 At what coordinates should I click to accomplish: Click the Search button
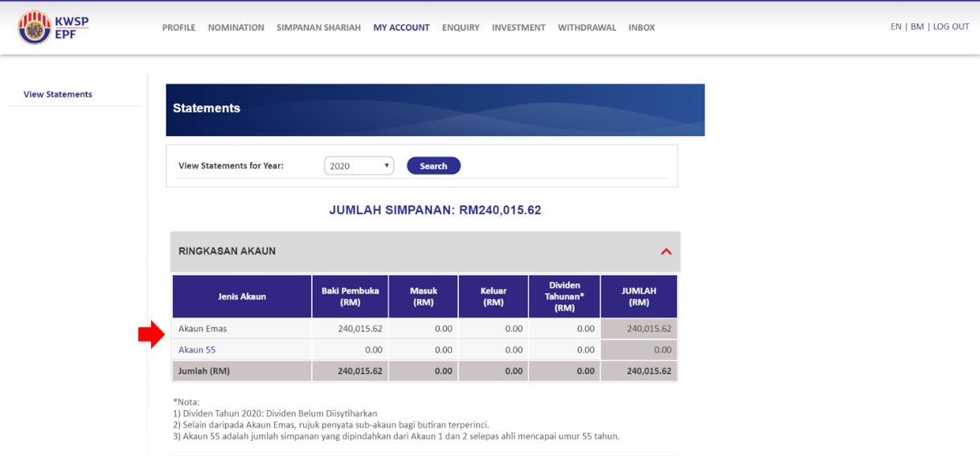[x=433, y=166]
